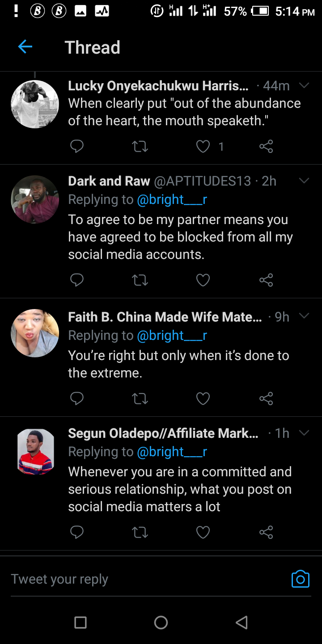This screenshot has width=322, height=644.
Task: Open @bright___r link in Dark and Raw reply
Action: point(172,199)
